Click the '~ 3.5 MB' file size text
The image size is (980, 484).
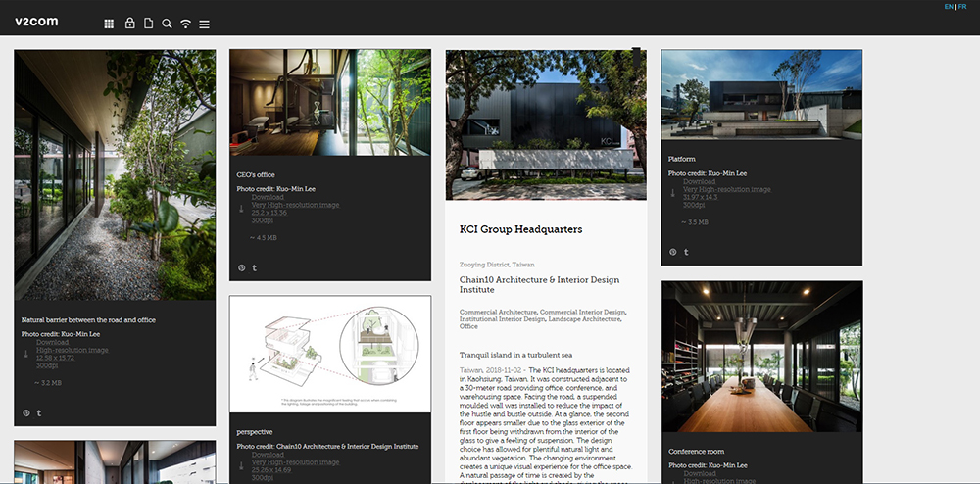[x=695, y=222]
